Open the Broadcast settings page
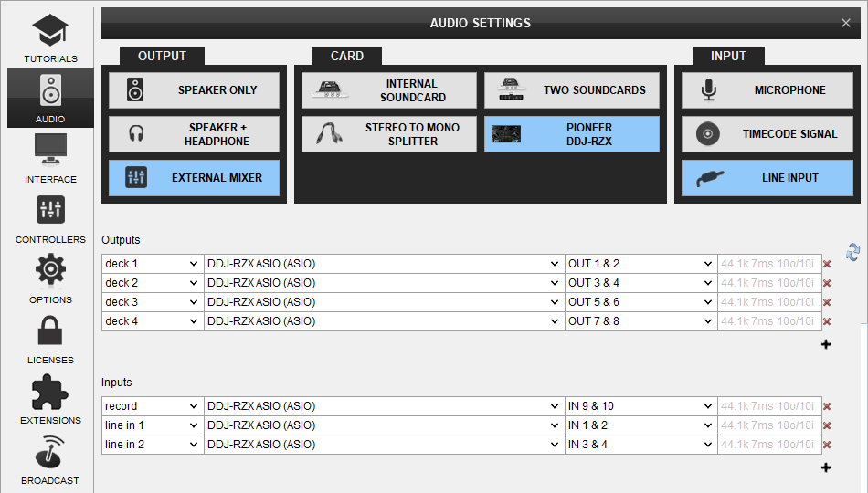Screen dimensions: 868x493 pos(50,460)
